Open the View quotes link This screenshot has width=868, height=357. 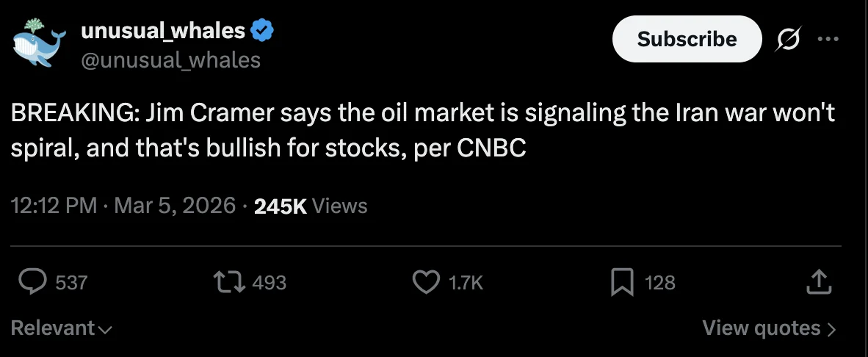pos(768,328)
